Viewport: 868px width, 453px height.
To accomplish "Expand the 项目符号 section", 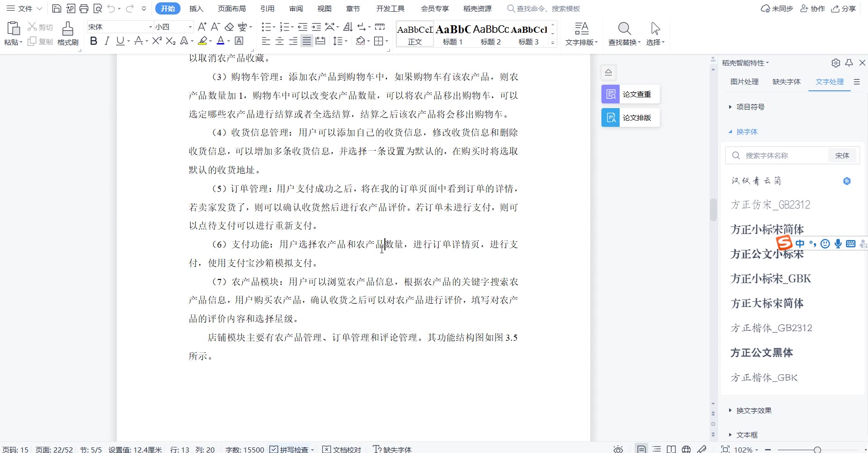I will [x=750, y=107].
